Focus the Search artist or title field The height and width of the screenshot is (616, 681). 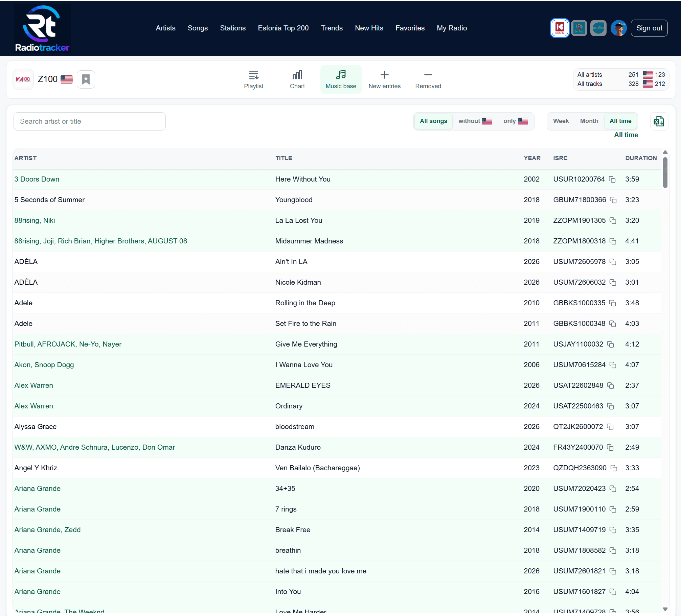pos(90,121)
